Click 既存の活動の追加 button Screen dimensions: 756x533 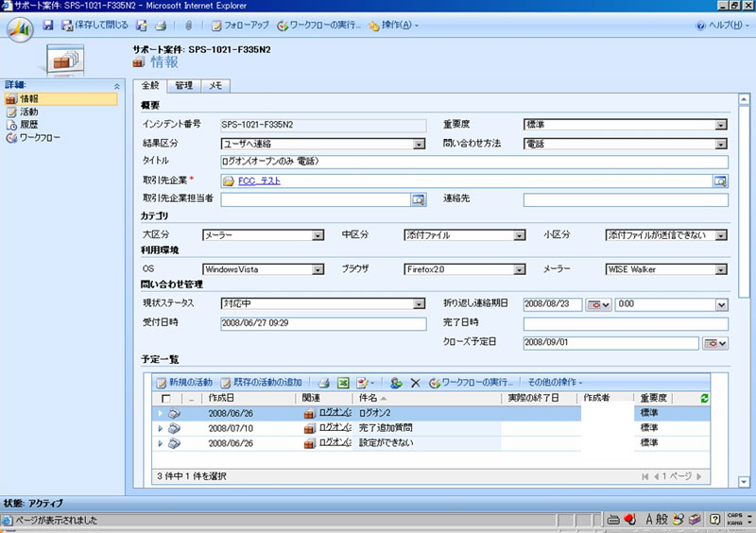[x=262, y=383]
